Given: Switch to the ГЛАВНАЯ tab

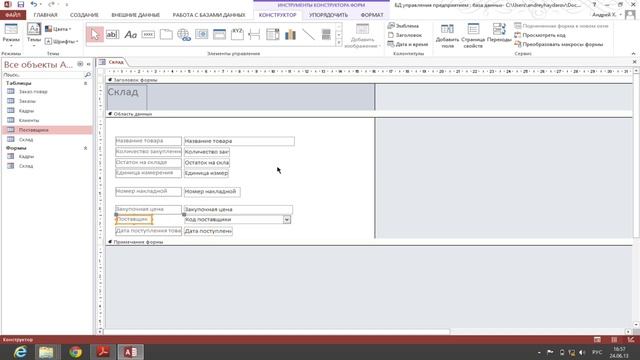Looking at the screenshot, I should [x=45, y=15].
